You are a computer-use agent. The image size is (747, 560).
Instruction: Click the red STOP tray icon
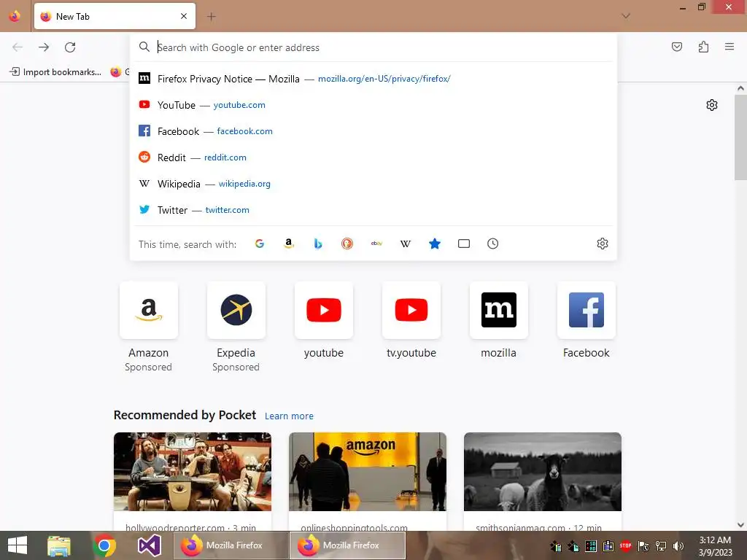click(625, 545)
